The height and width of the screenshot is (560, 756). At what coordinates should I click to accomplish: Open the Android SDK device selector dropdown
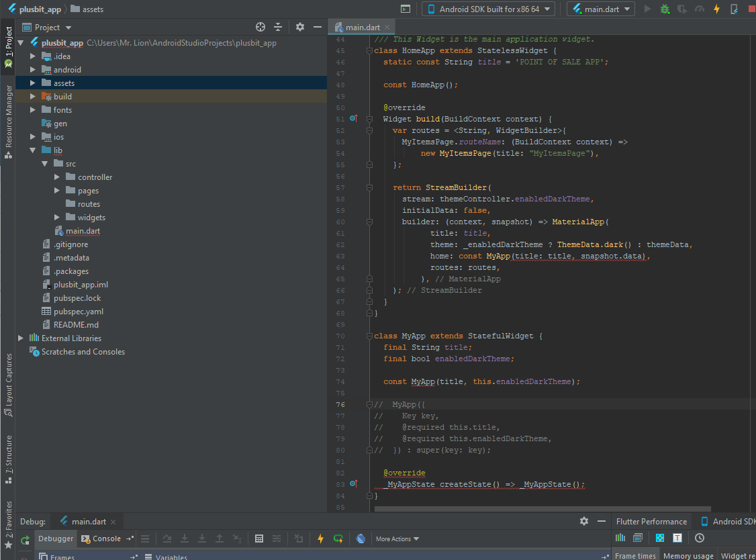(488, 9)
